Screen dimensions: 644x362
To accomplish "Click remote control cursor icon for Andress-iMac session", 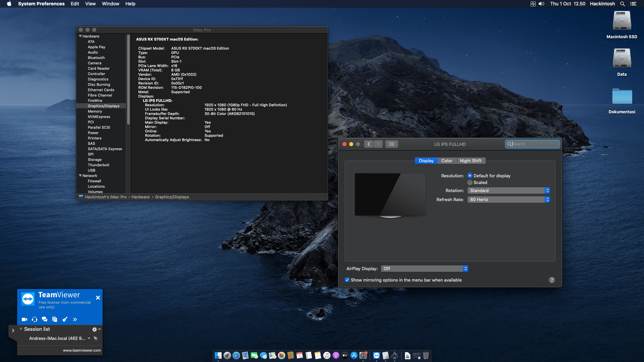I will [x=96, y=338].
